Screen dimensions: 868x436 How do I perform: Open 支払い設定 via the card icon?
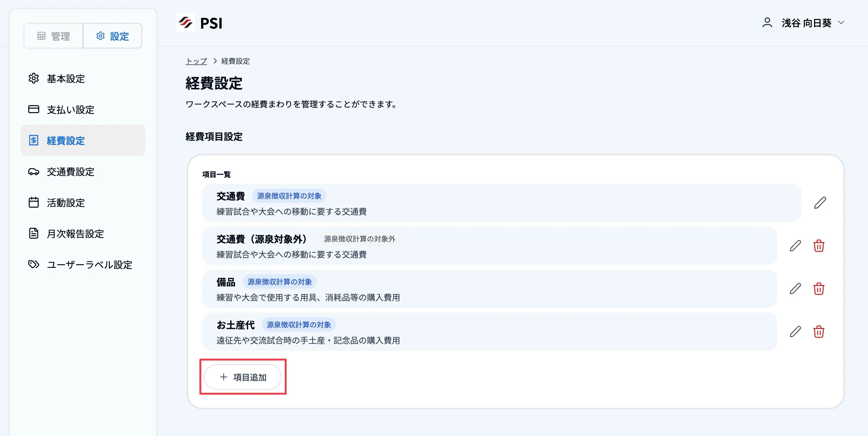(34, 109)
